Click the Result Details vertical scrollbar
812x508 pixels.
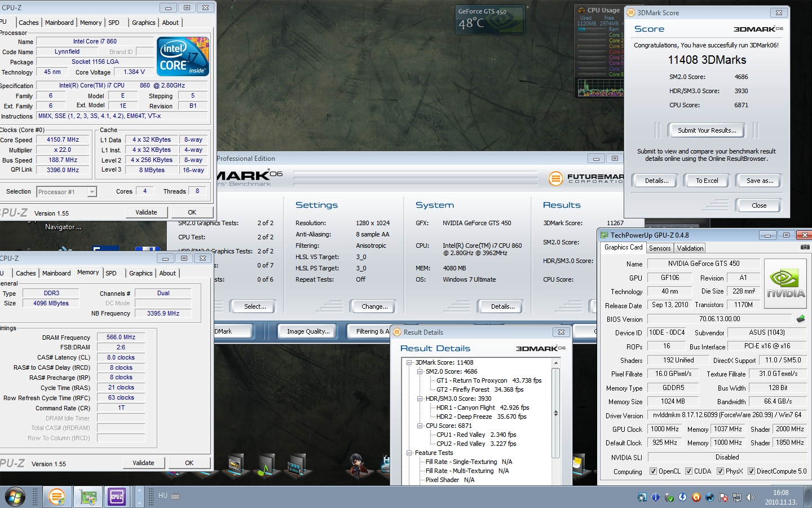tap(555, 413)
